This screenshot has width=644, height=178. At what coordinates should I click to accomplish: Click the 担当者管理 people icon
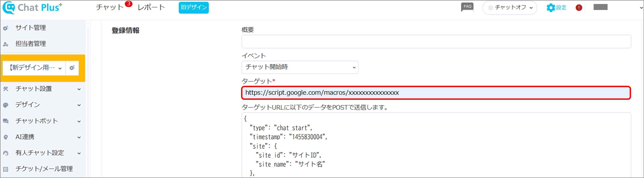tap(6, 44)
